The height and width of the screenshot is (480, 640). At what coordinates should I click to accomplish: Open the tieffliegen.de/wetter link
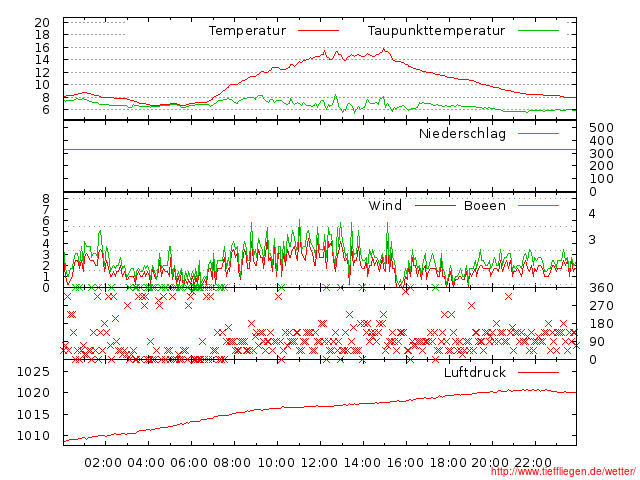tap(563, 472)
